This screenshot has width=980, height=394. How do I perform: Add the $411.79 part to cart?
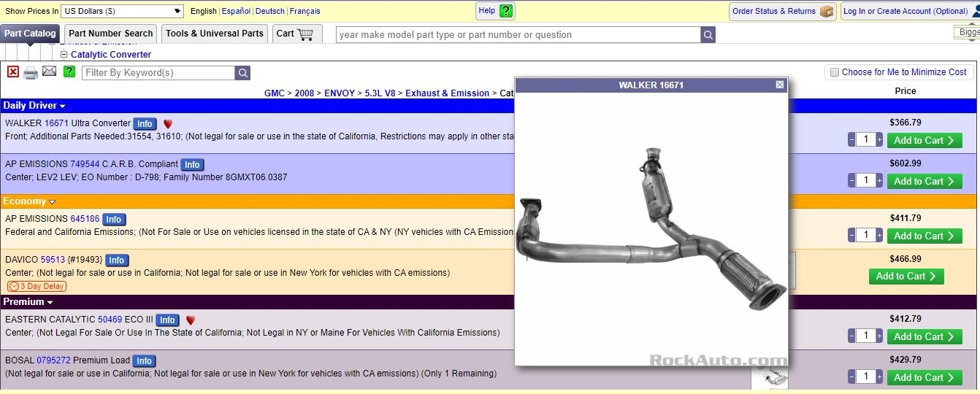coord(925,236)
